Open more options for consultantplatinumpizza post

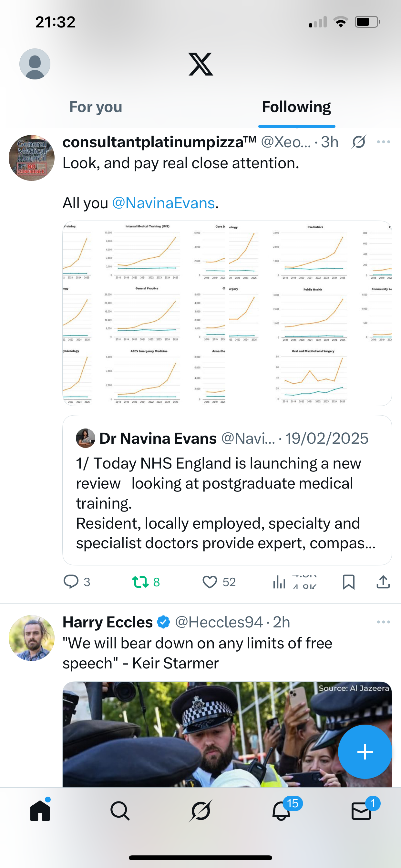(384, 142)
